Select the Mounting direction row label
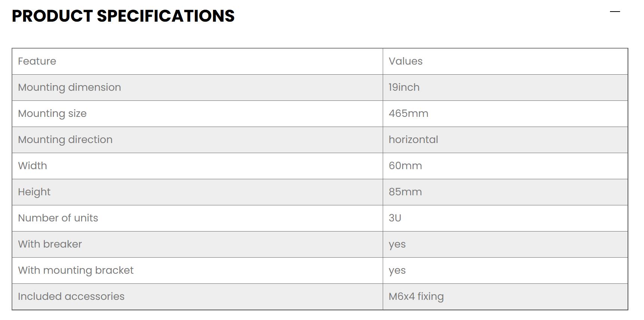 (x=65, y=140)
